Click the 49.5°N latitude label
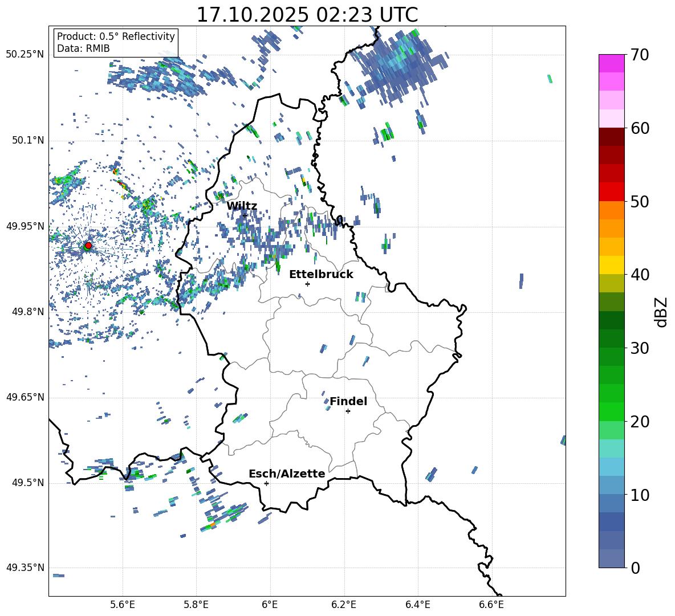Screen dimensions: 675x616 pyautogui.click(x=28, y=483)
